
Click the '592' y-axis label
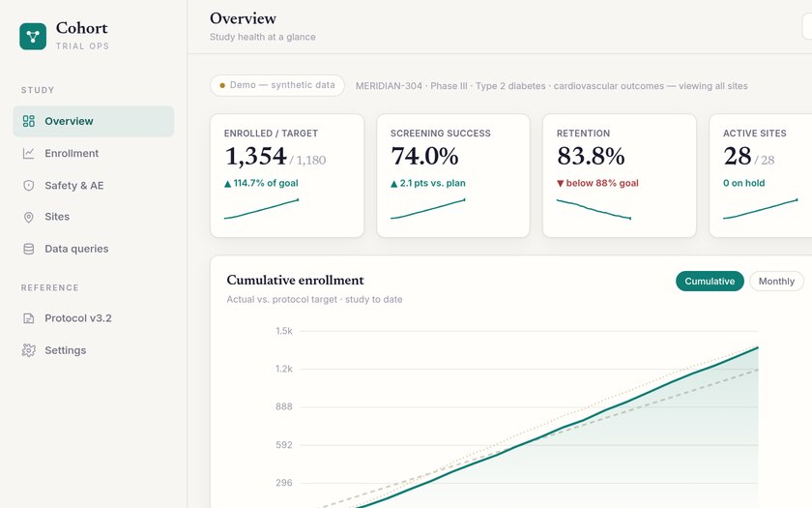point(284,445)
